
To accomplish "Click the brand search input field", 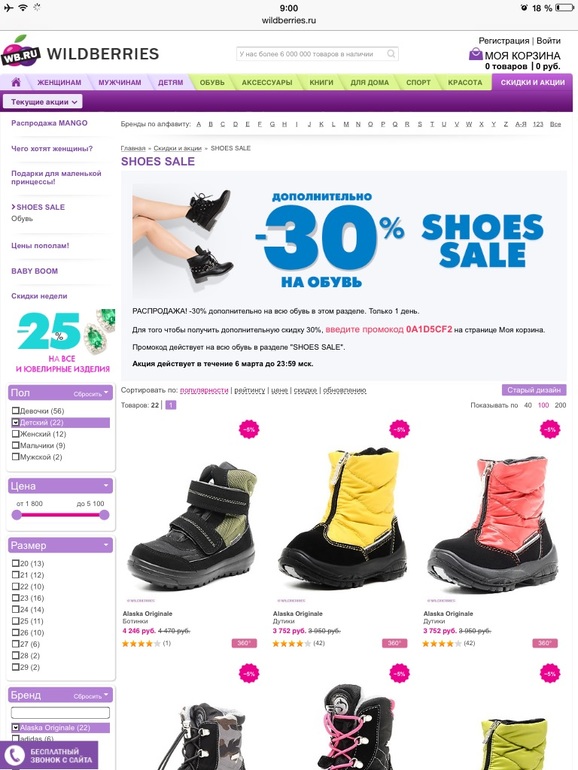I will 60,712.
